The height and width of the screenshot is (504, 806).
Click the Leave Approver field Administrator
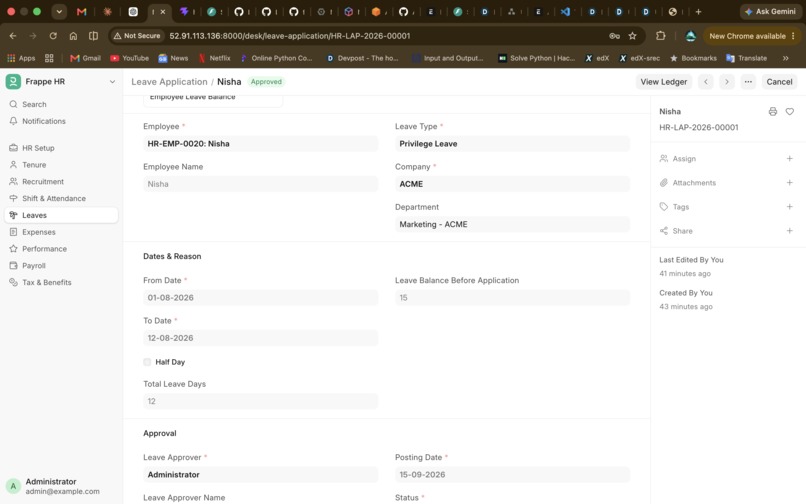pos(261,475)
